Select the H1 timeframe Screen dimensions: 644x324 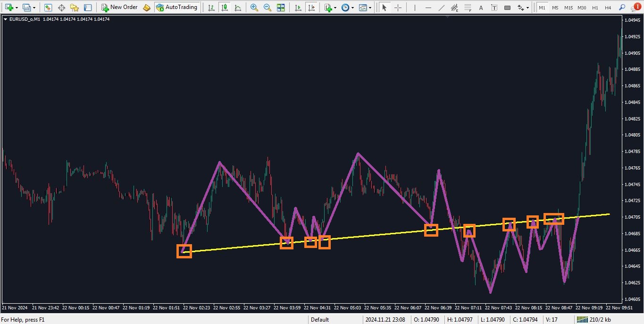point(595,8)
